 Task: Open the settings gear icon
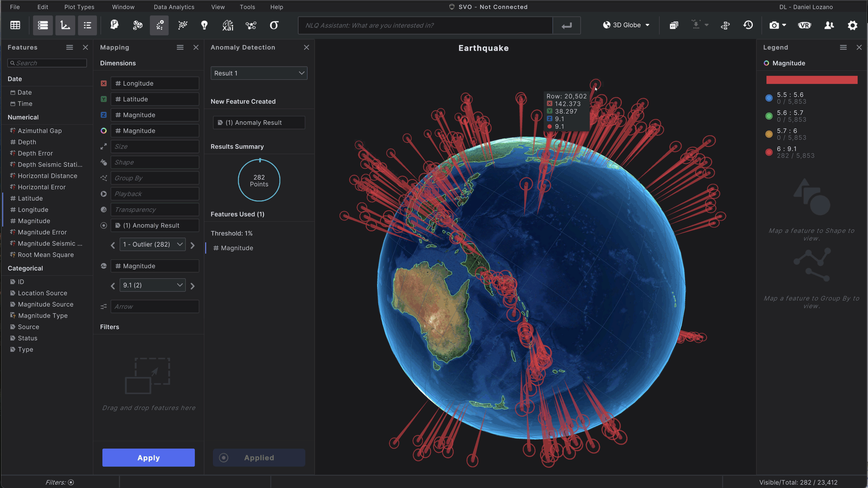click(x=853, y=25)
